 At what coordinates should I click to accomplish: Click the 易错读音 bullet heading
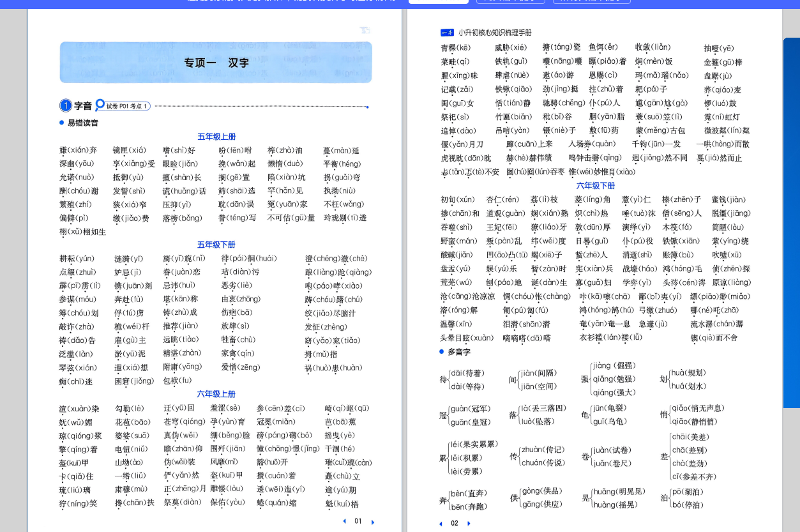83,123
